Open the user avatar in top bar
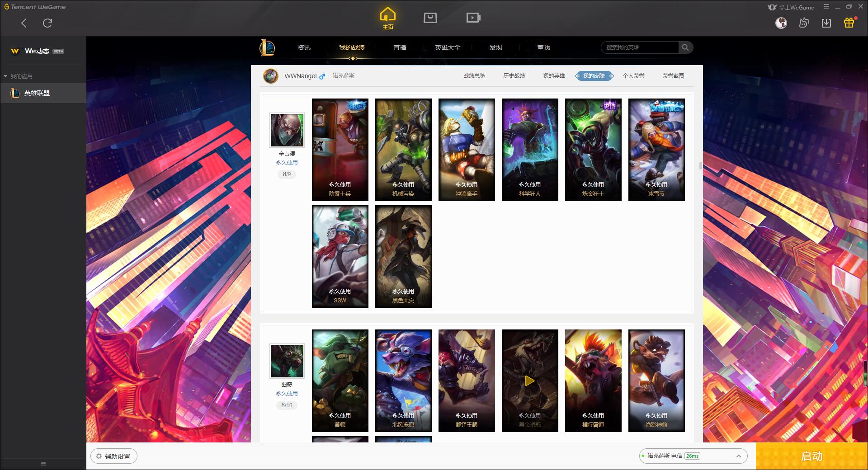Screen dimensions: 868x470 tap(781, 23)
